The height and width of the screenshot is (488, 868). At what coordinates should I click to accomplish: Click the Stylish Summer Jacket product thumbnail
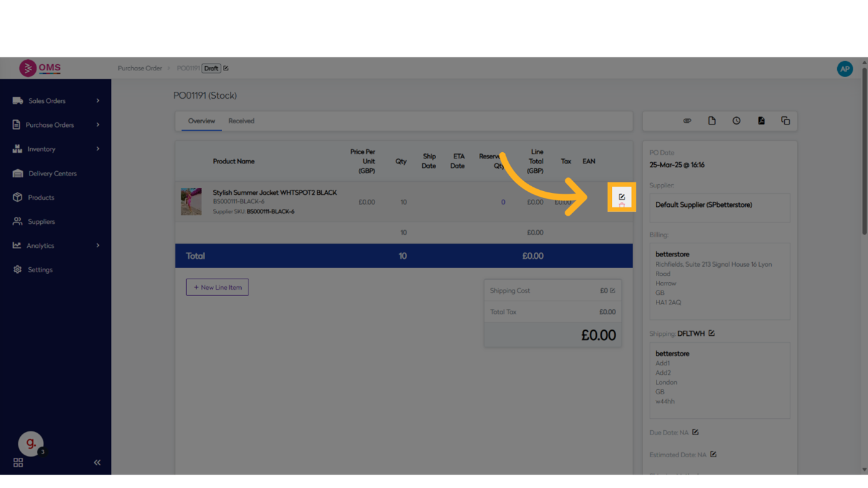coord(191,202)
